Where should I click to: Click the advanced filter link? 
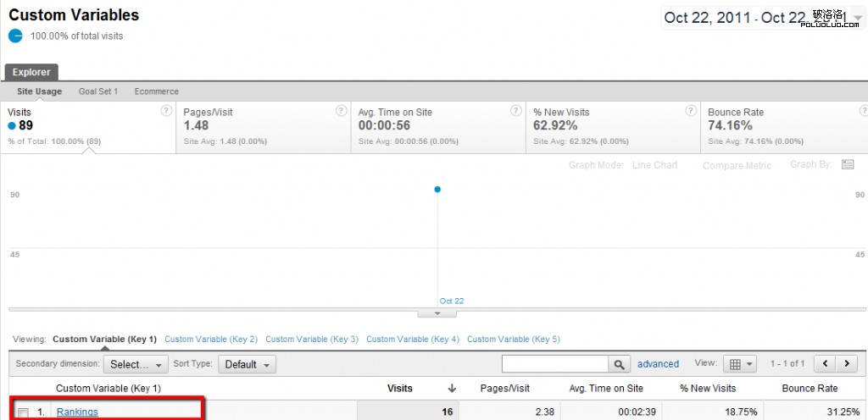pos(658,364)
